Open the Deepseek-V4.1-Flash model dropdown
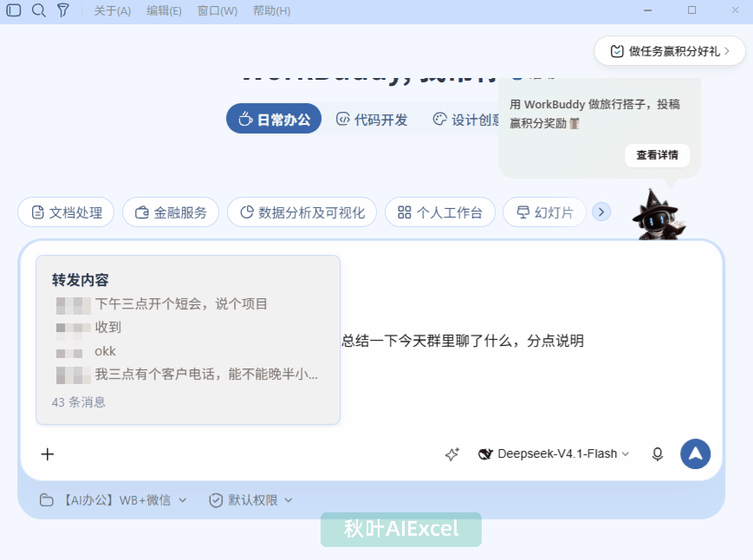 tap(554, 454)
